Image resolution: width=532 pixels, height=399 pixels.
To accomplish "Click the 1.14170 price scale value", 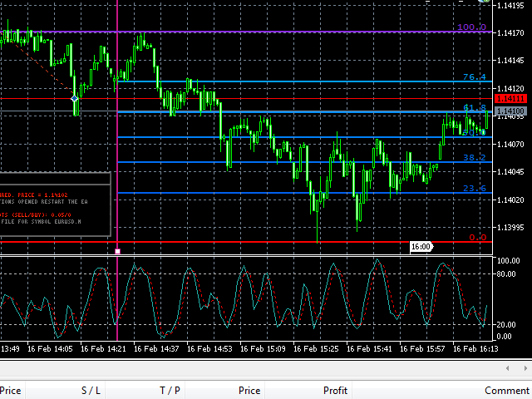I will [x=510, y=33].
